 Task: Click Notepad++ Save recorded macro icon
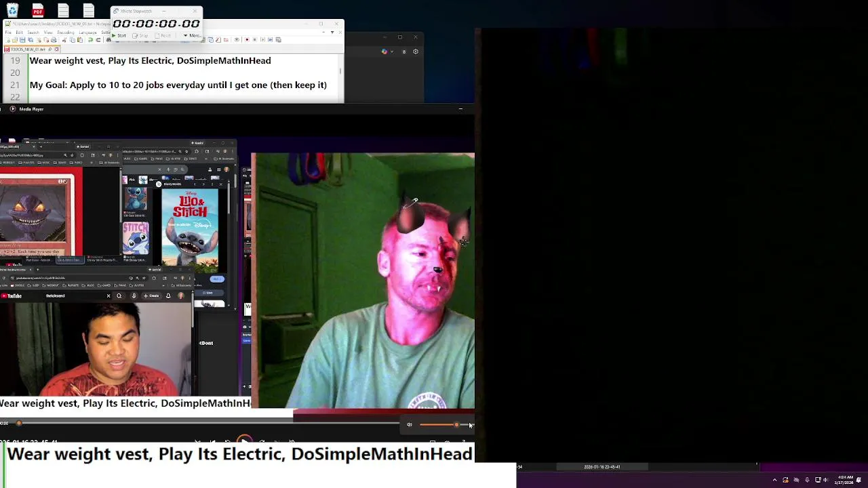click(278, 39)
